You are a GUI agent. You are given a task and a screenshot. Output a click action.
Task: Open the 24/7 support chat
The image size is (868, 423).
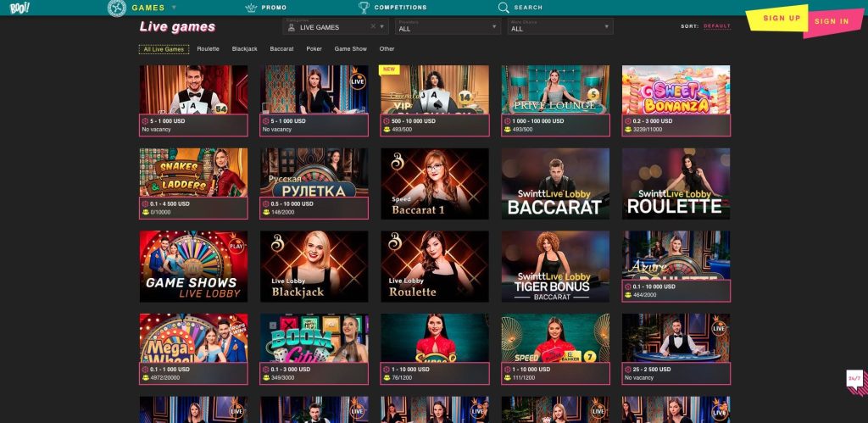[855, 381]
